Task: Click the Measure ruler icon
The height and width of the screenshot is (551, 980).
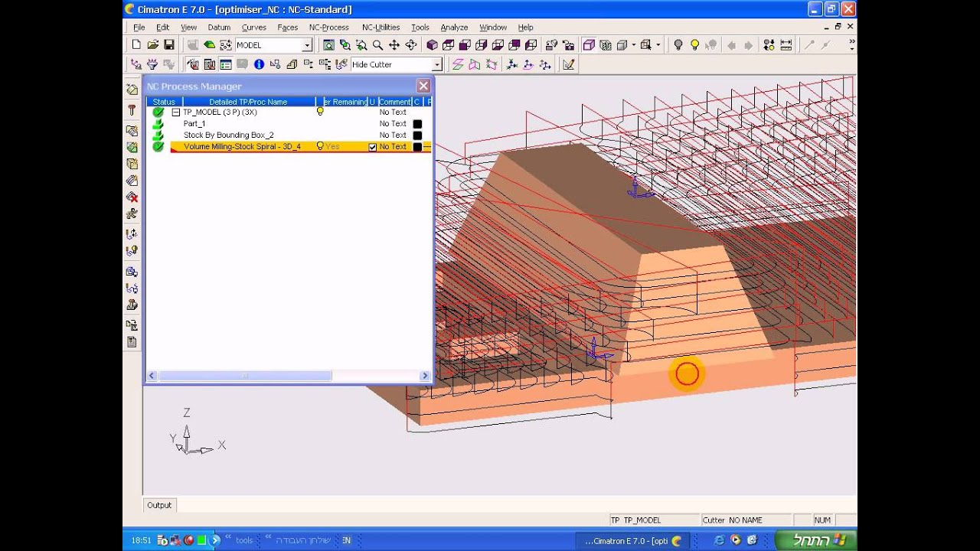Action: tap(786, 45)
